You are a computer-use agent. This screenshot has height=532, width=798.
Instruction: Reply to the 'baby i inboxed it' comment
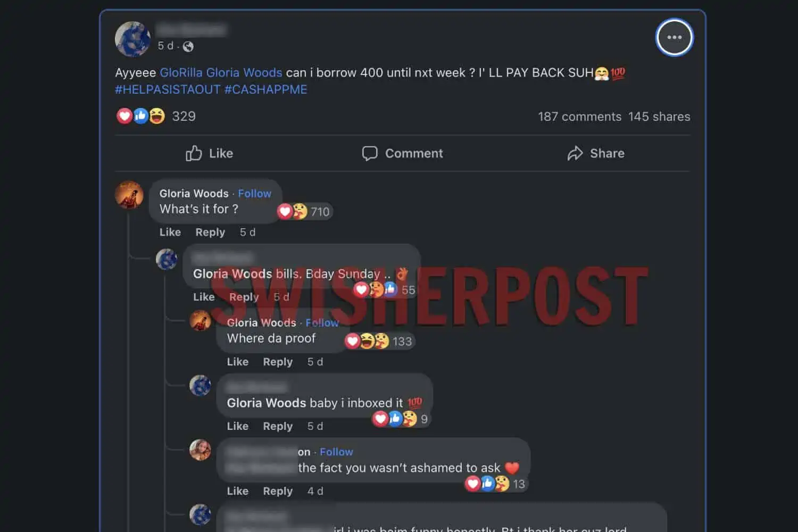[278, 426]
